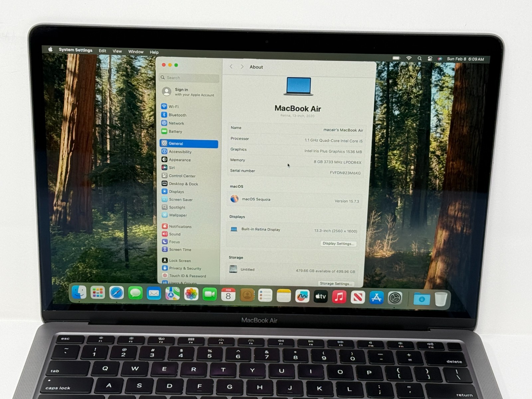Screen dimensions: 532x399
Task: Open Safari from the Dock
Action: coord(117,293)
